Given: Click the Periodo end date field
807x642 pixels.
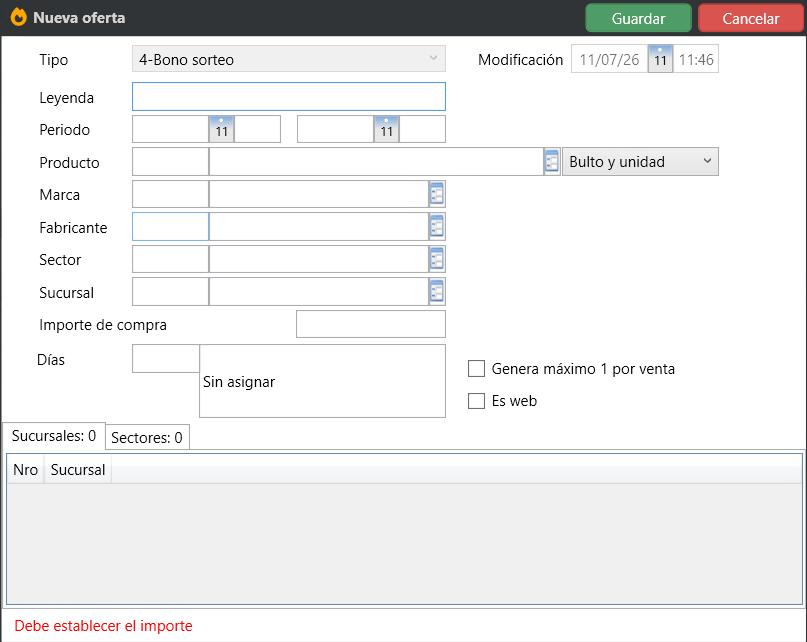Looking at the screenshot, I should pyautogui.click(x=336, y=129).
